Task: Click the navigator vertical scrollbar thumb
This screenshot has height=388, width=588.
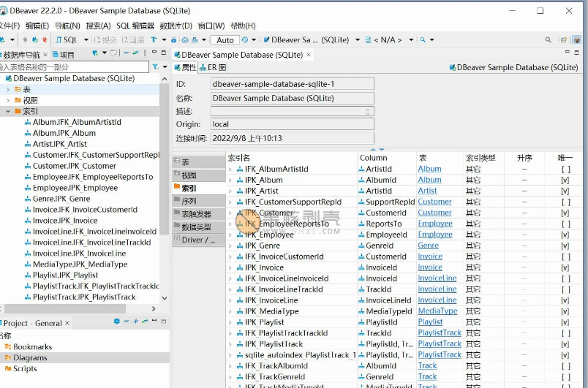Action: [x=164, y=159]
